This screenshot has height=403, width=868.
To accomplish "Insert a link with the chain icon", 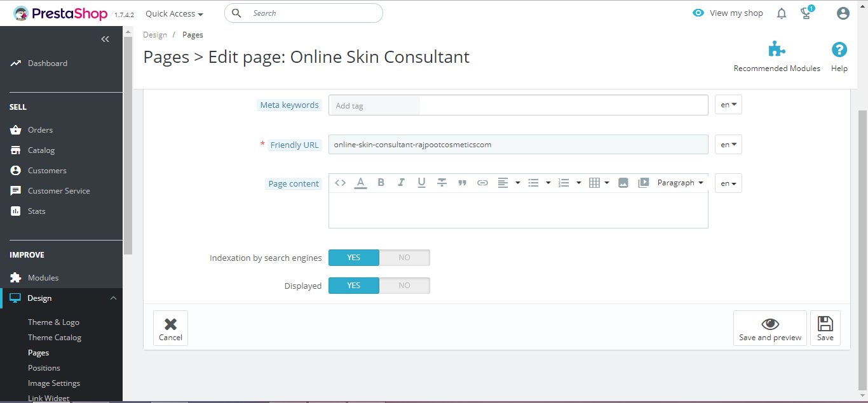I will point(482,183).
